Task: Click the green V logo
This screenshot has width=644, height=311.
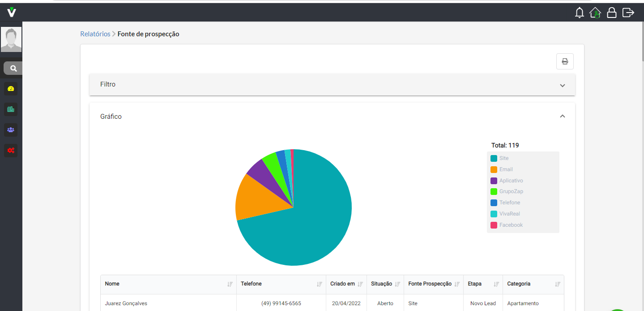Action: [12, 12]
